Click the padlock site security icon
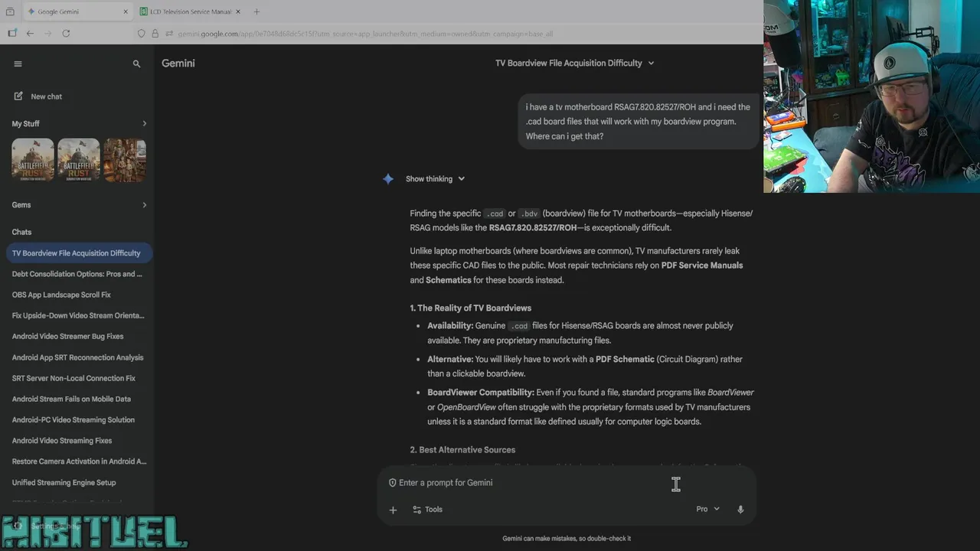 155,34
